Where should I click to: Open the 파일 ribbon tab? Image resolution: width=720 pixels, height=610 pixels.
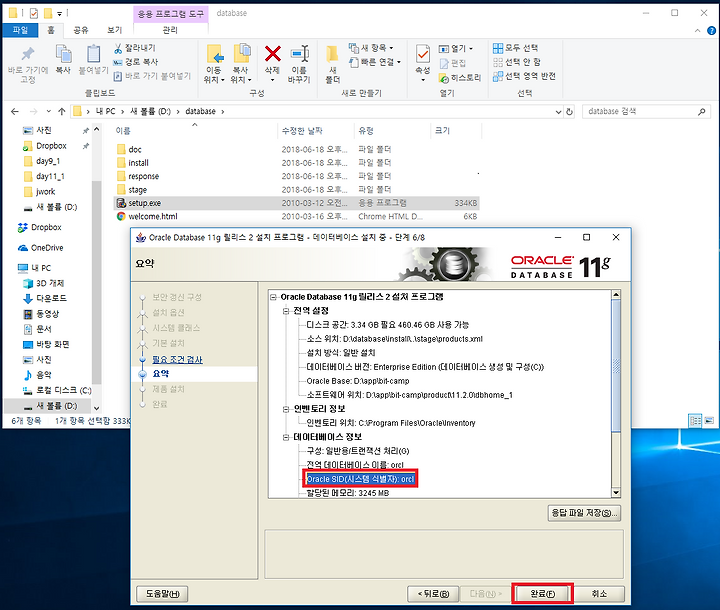coord(20,30)
